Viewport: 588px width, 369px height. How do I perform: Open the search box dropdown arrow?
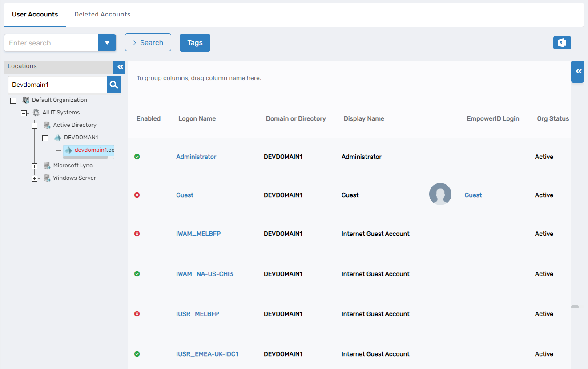point(107,43)
